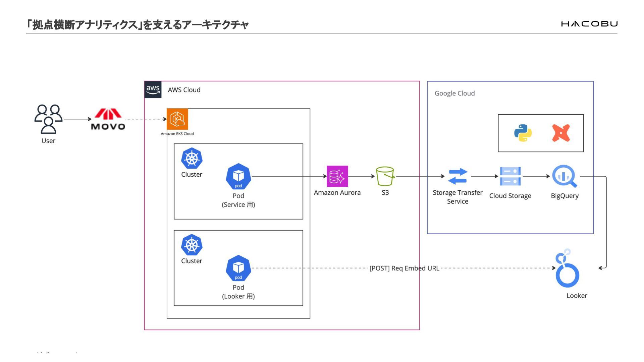Click the AWS logo badge
This screenshot has height=362, width=644.
153,89
